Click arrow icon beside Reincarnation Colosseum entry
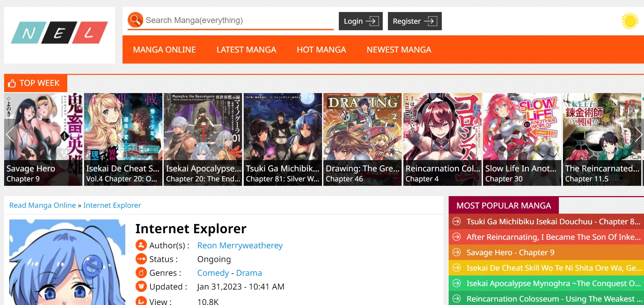This screenshot has height=305, width=644. point(457,299)
